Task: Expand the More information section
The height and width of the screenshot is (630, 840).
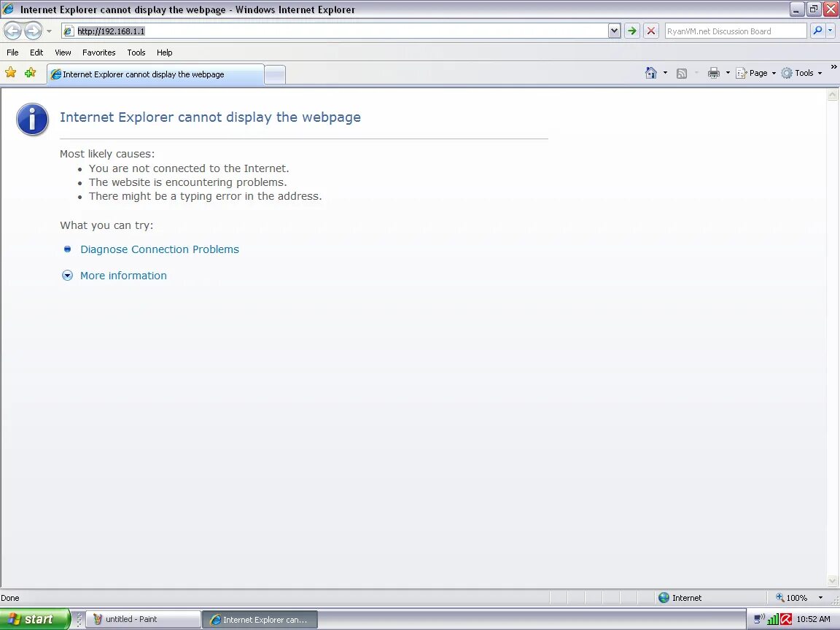Action: pyautogui.click(x=123, y=276)
